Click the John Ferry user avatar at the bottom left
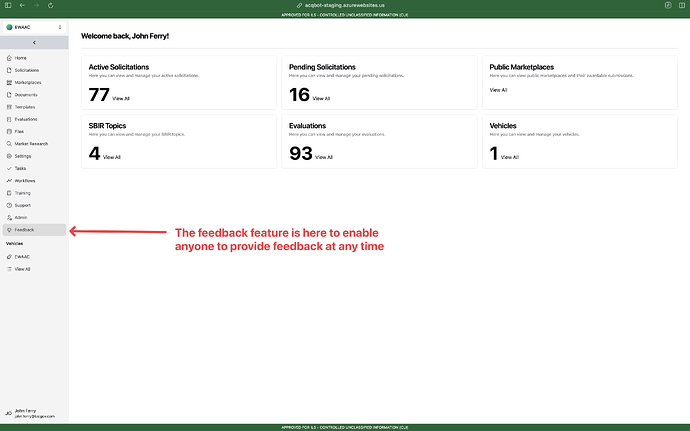This screenshot has width=690, height=431. coord(8,413)
